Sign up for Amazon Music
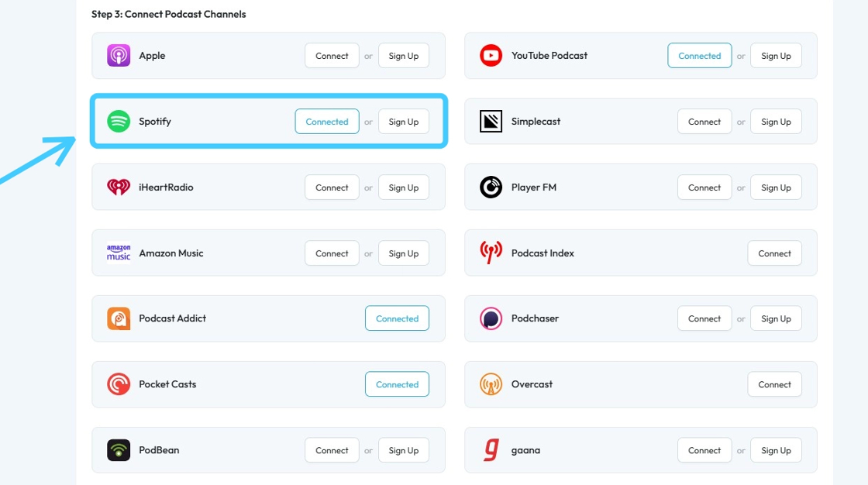This screenshot has height=485, width=868. [x=404, y=253]
